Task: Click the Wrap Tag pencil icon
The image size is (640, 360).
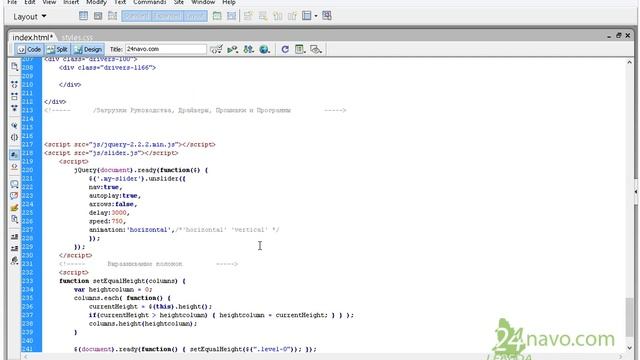Action: [x=14, y=208]
